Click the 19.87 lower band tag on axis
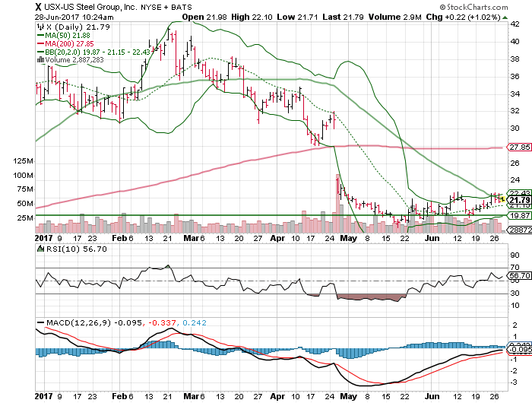The height and width of the screenshot is (403, 532). (519, 216)
